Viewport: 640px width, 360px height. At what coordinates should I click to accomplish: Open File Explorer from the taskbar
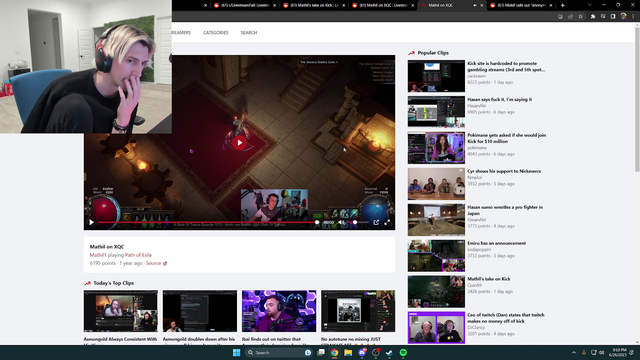[348, 353]
